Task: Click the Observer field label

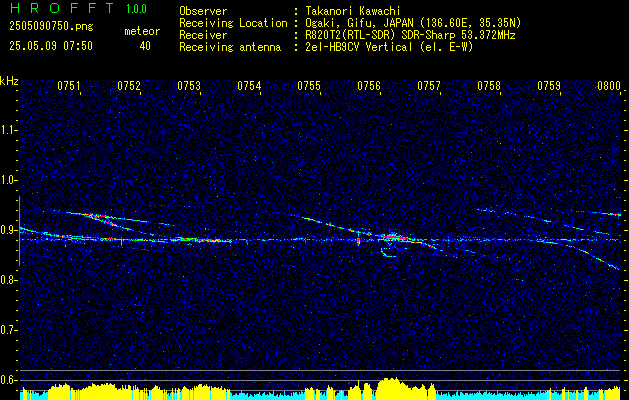Action: [x=203, y=11]
